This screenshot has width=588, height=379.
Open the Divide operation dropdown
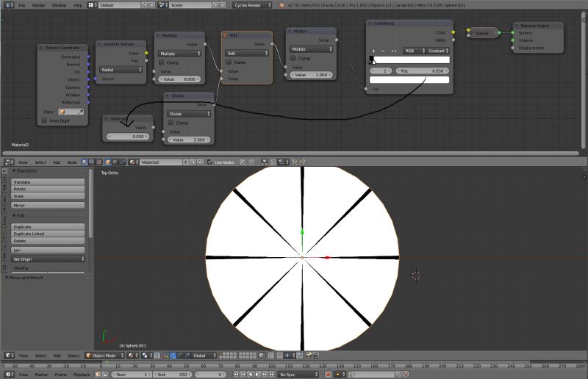(189, 114)
